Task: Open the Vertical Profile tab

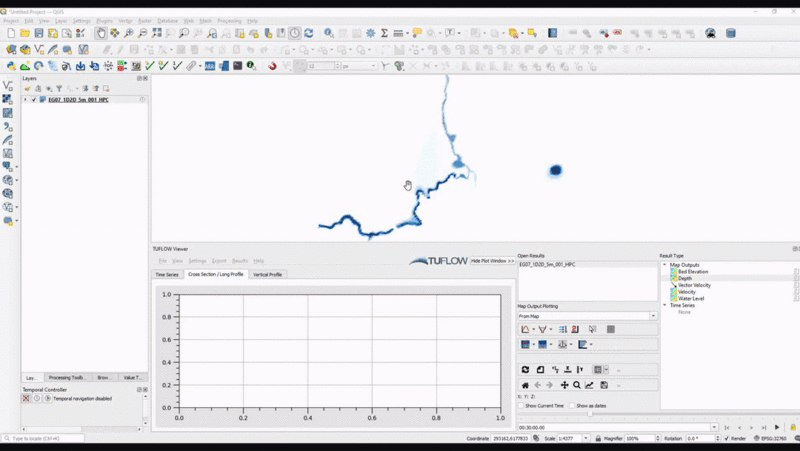Action: (x=267, y=274)
